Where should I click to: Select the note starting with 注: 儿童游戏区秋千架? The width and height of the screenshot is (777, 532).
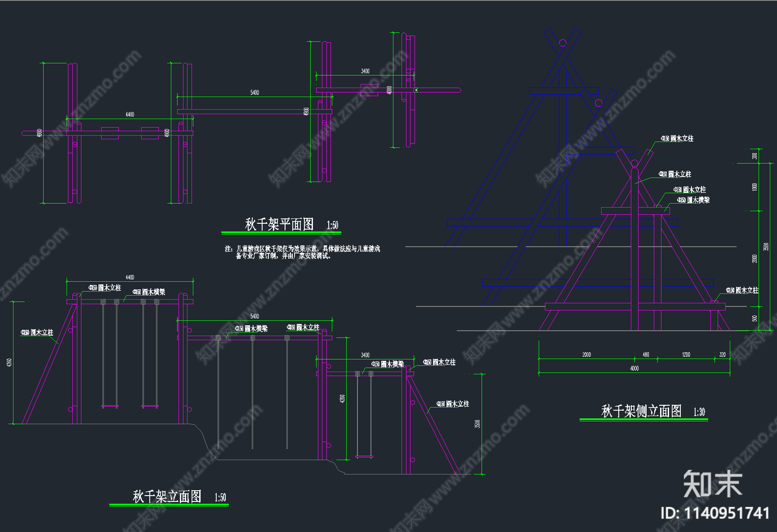[302, 252]
